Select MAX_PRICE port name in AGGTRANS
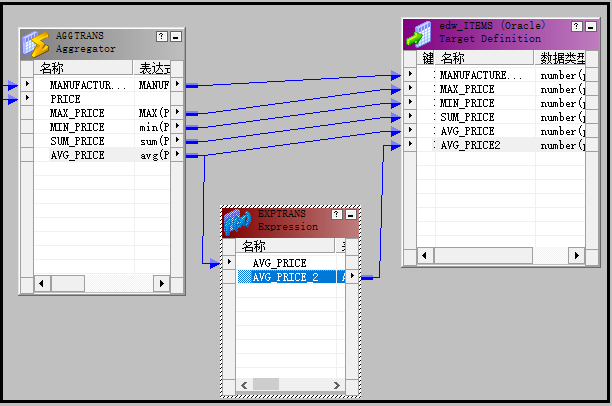The image size is (612, 406). click(x=77, y=113)
